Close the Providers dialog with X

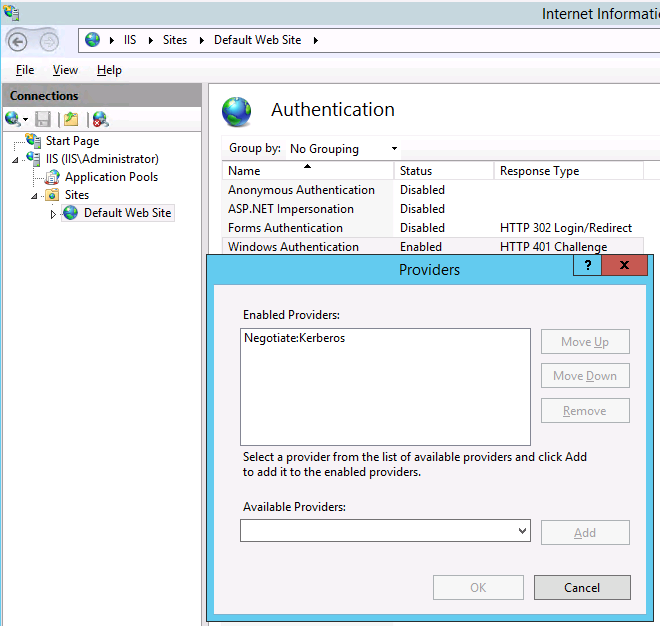[625, 265]
